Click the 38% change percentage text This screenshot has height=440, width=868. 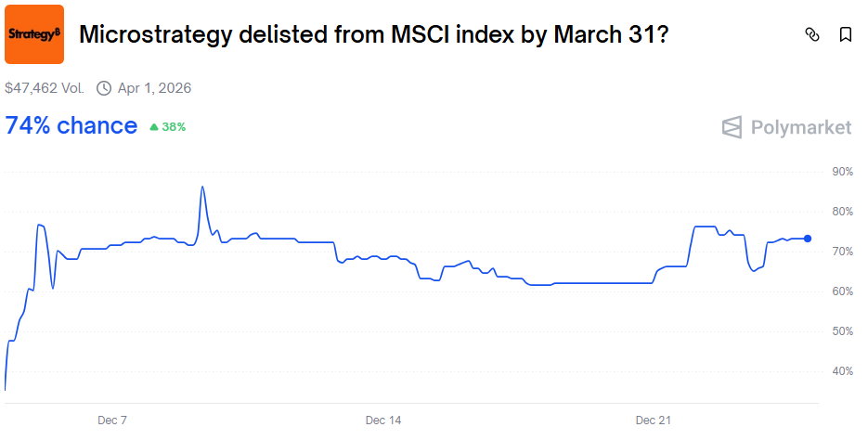point(174,127)
